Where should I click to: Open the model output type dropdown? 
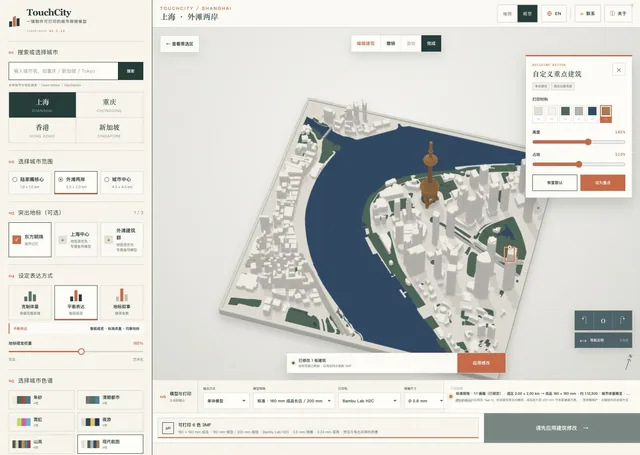(226, 401)
